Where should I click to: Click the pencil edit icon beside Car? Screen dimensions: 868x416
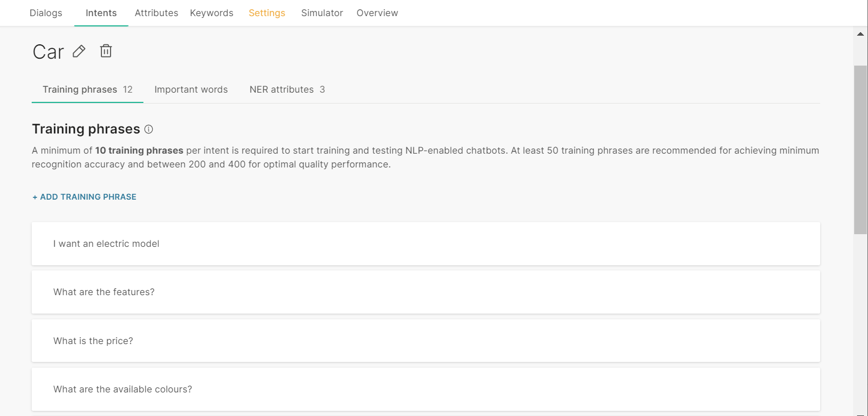tap(79, 51)
